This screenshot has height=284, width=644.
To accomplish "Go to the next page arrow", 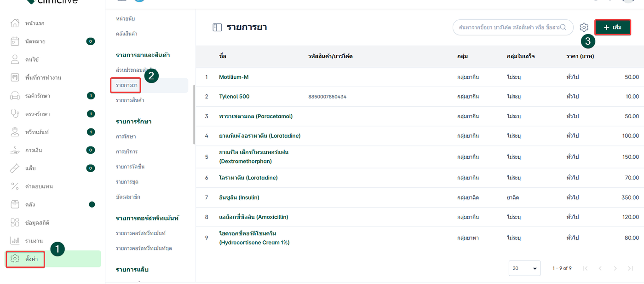I will (615, 268).
